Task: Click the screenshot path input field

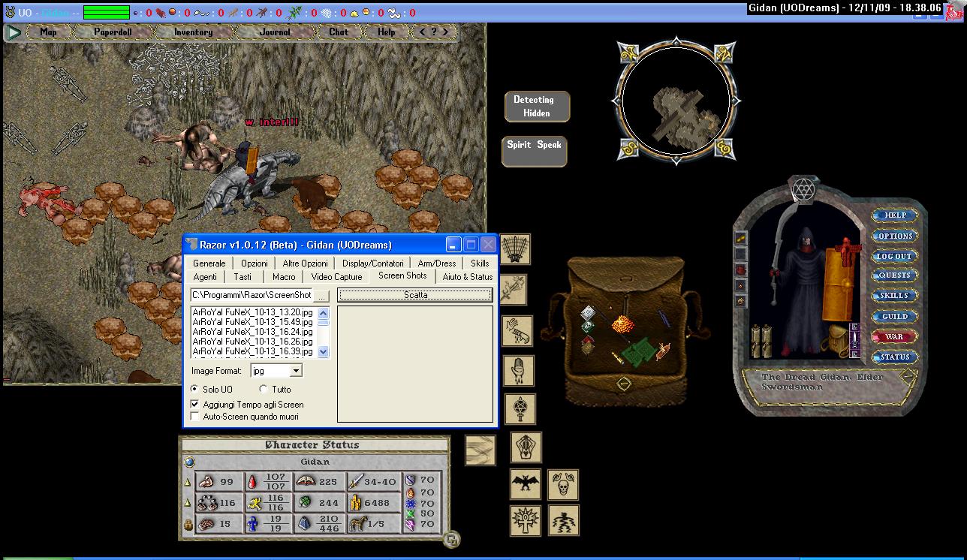Action: click(251, 296)
